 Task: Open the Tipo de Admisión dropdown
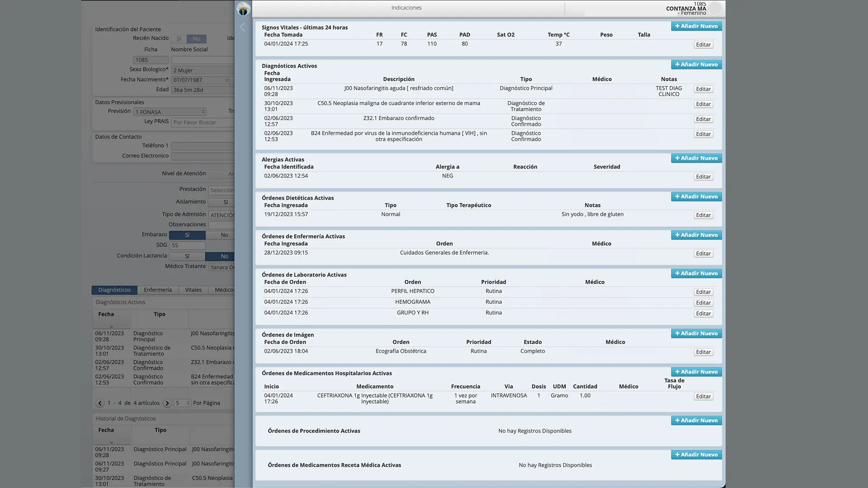pos(222,215)
